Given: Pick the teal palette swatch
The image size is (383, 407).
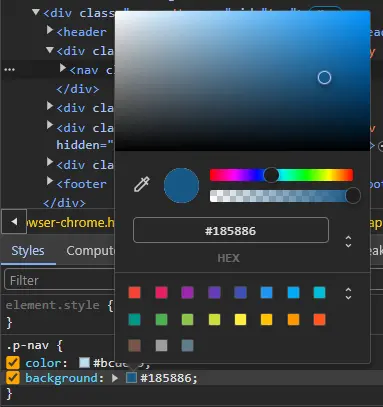Looking at the screenshot, I should click(x=135, y=319).
